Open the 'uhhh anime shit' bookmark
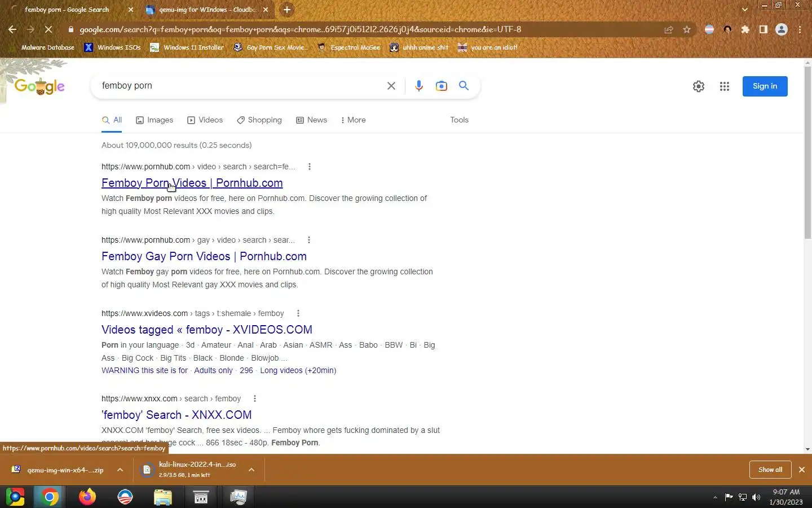Screen dimensions: 812x508 [419, 47]
